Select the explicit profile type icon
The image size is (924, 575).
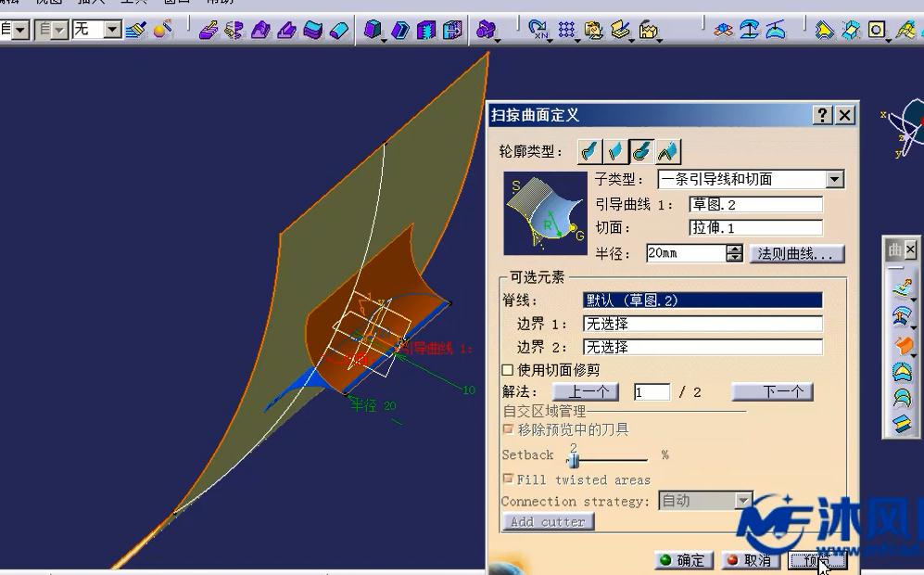coord(589,151)
